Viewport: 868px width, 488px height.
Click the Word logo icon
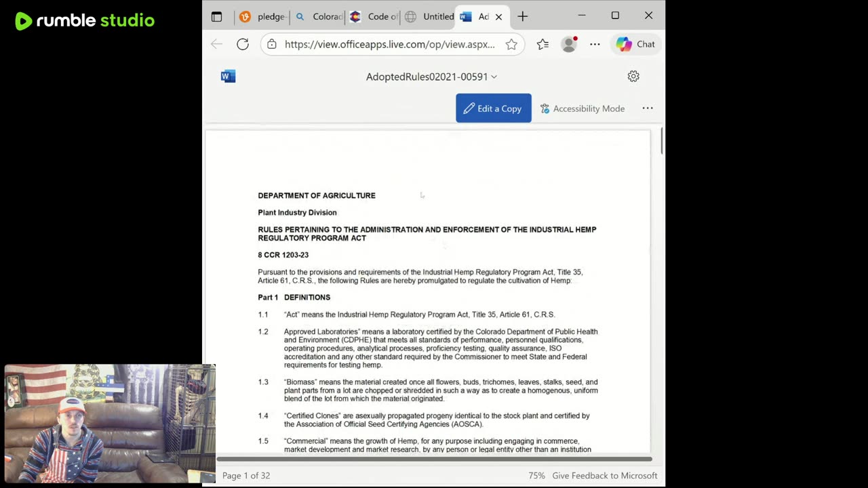click(x=229, y=77)
